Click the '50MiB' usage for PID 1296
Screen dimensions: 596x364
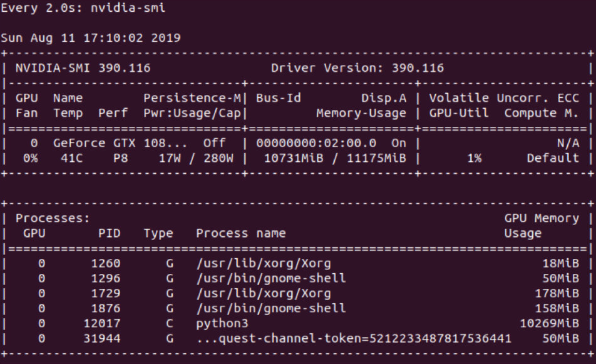(x=560, y=278)
